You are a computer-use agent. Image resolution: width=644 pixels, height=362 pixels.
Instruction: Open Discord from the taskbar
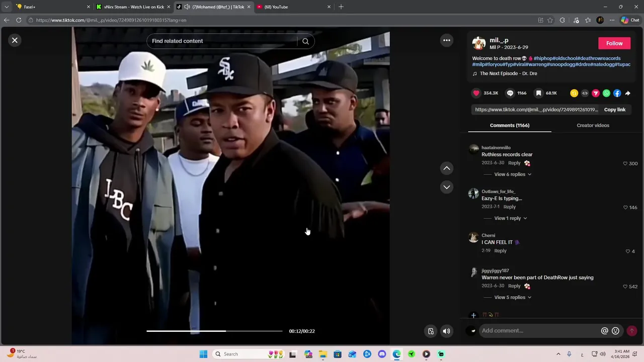tap(382, 354)
